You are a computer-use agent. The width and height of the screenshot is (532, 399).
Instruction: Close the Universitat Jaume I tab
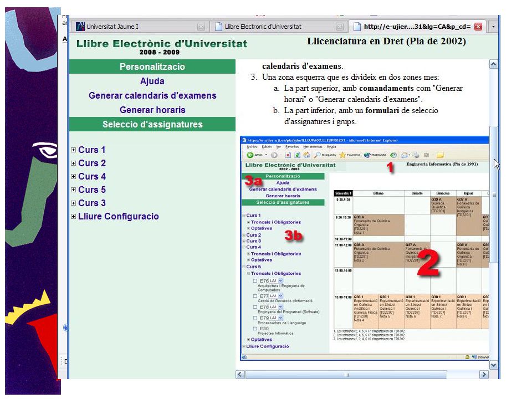201,27
